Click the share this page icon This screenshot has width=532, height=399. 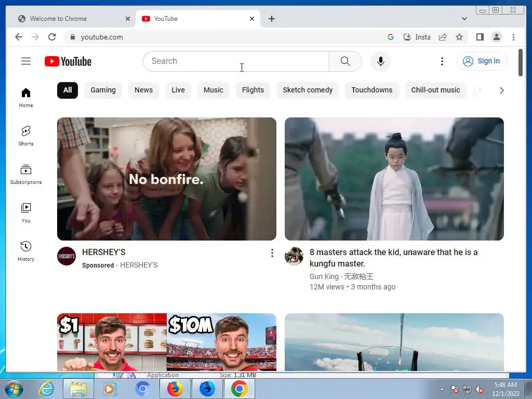pos(443,37)
